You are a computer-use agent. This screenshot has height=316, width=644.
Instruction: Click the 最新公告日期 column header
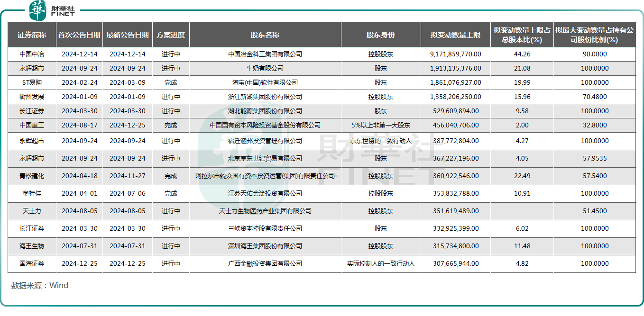pyautogui.click(x=127, y=35)
